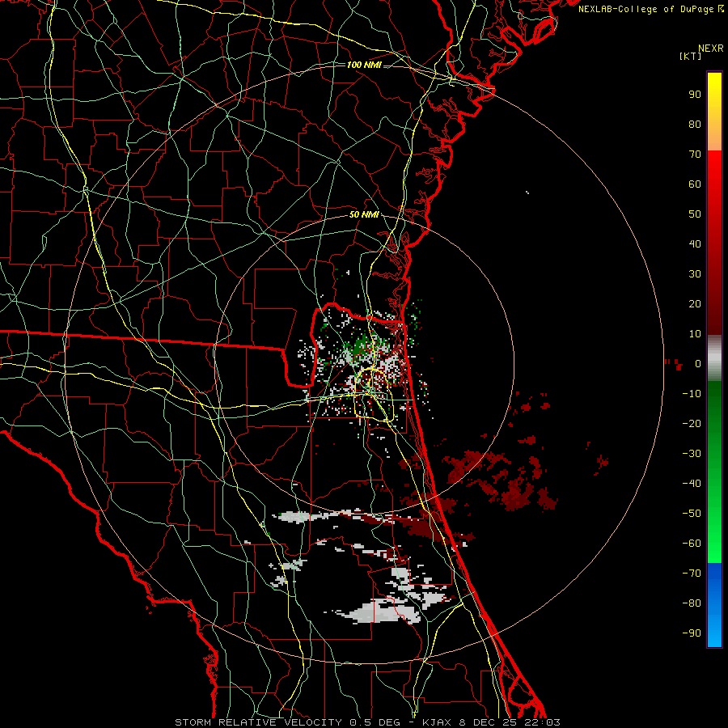Click the NEXR label above the color scale

(x=711, y=49)
